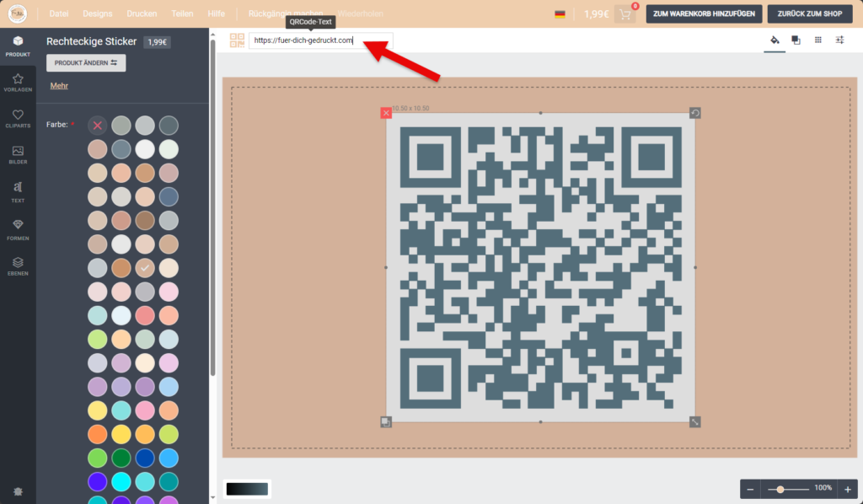Pick the dark green color swatch
Image resolution: width=863 pixels, height=504 pixels.
point(122,458)
